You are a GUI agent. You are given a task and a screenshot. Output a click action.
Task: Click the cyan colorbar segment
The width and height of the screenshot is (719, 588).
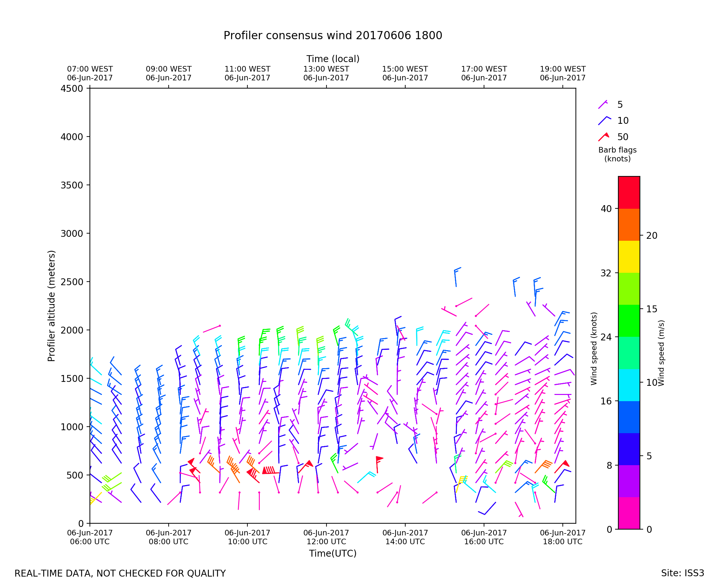pyautogui.click(x=629, y=385)
